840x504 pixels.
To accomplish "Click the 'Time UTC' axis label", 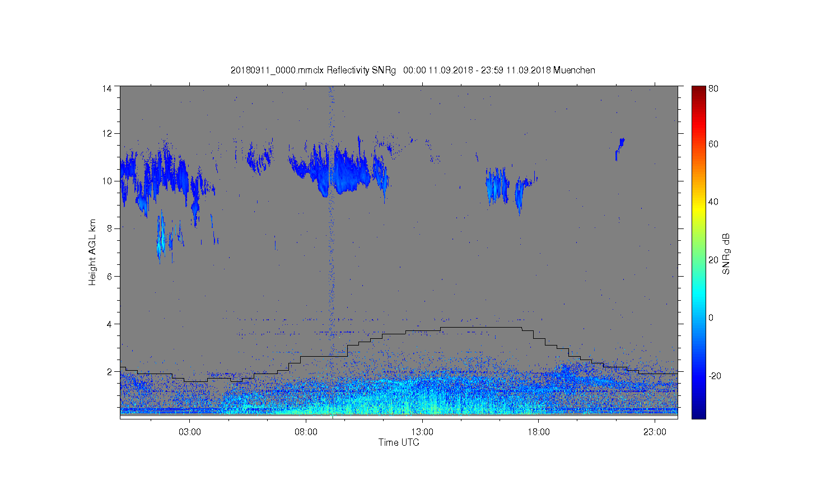I will pos(398,442).
